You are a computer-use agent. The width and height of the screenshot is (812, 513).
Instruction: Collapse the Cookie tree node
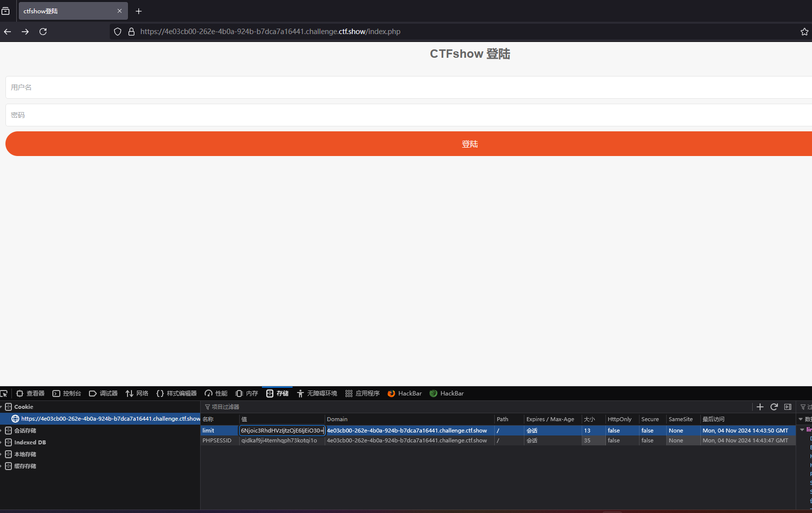tap(1, 407)
